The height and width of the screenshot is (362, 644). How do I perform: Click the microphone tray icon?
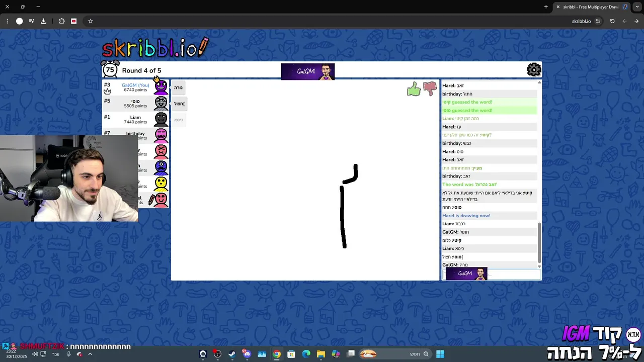point(69,354)
